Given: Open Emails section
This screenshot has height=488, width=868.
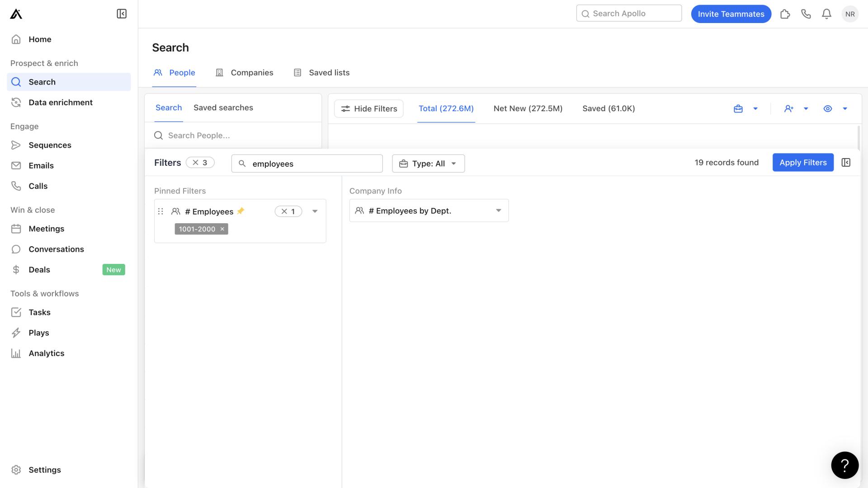Looking at the screenshot, I should pos(69,165).
